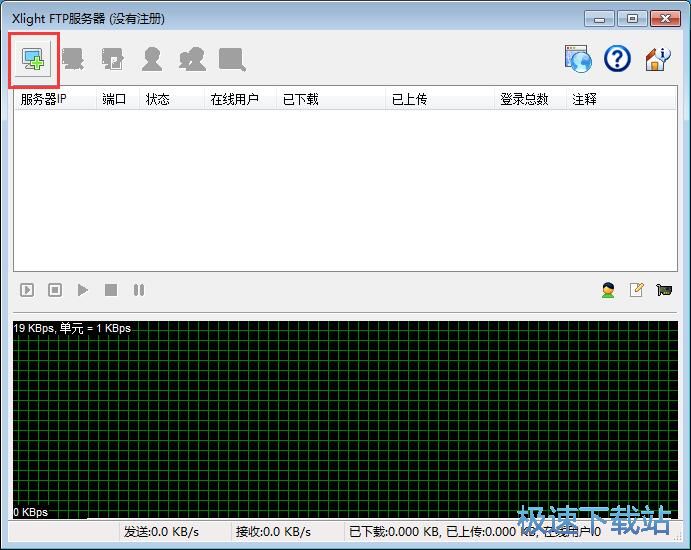Open the online users green person icon
The height and width of the screenshot is (550, 691).
pos(608,290)
